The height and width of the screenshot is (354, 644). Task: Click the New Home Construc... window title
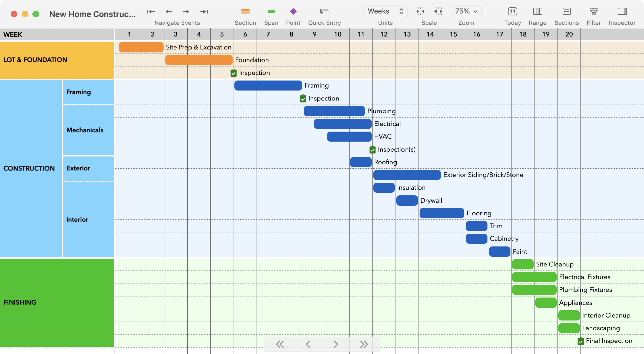(x=92, y=14)
